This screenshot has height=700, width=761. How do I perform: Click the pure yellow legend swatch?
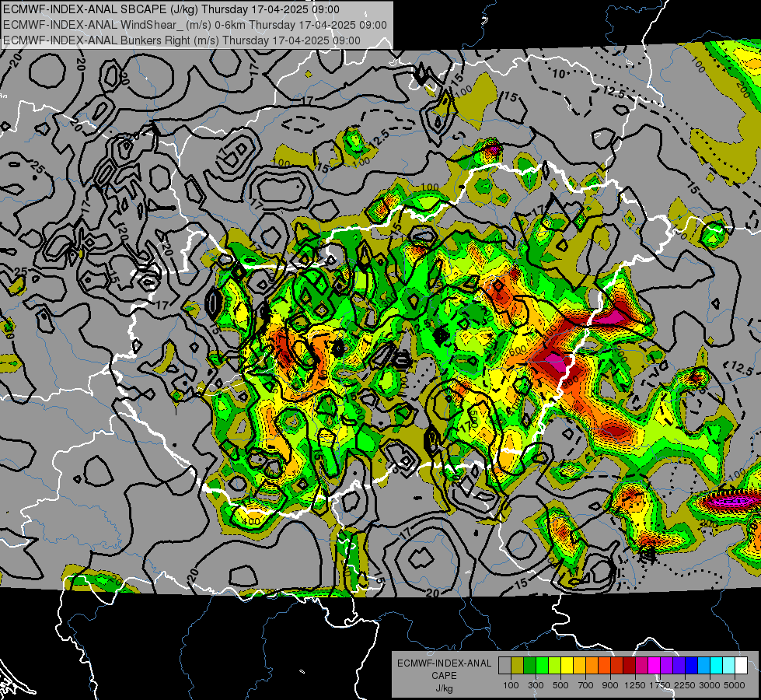(x=567, y=665)
